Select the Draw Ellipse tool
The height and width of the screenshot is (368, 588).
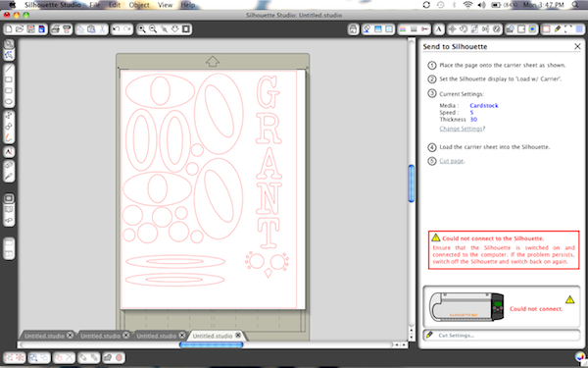(9, 102)
